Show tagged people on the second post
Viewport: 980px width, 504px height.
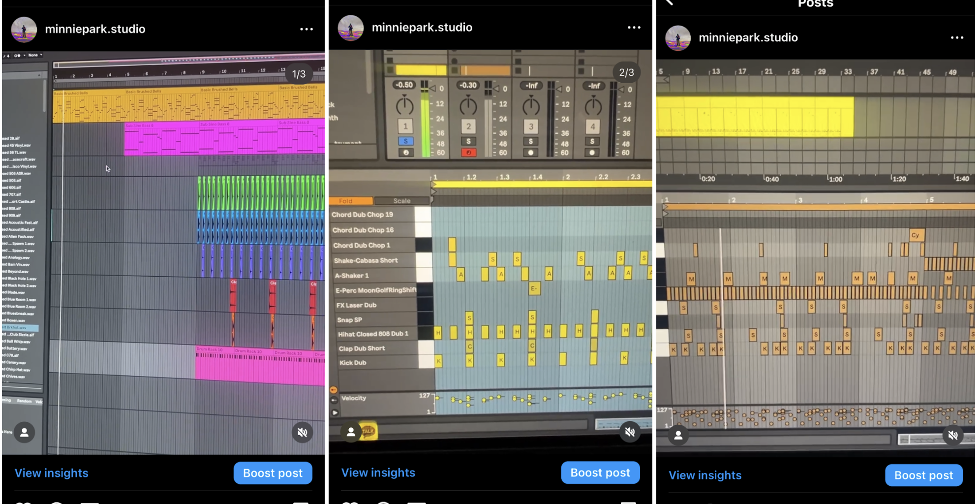point(351,432)
